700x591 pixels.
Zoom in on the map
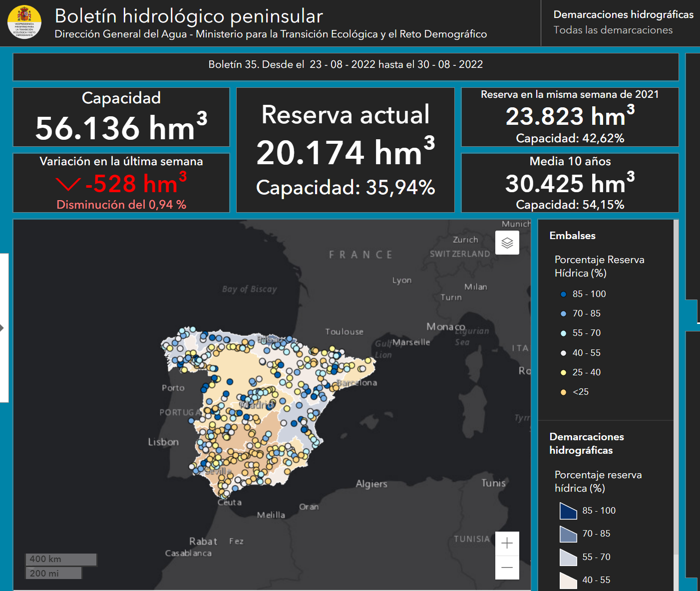tap(507, 544)
